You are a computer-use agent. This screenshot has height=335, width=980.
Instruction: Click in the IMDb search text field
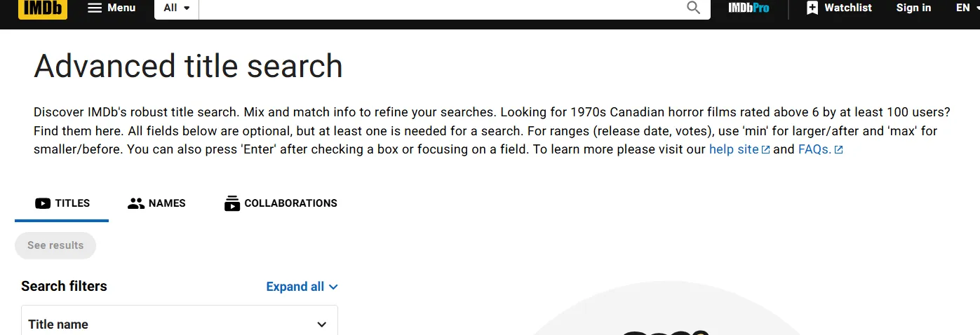(442, 8)
